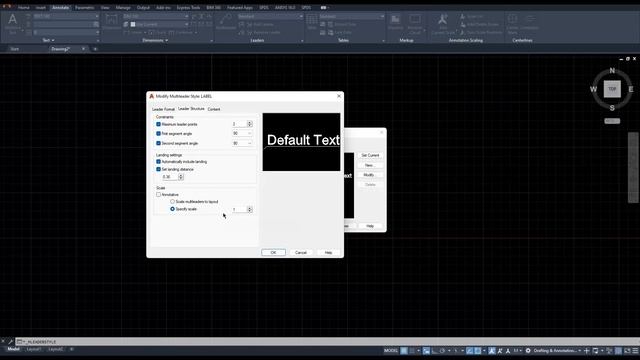Click the Scale List icon
The image size is (640, 360).
coord(462,17)
